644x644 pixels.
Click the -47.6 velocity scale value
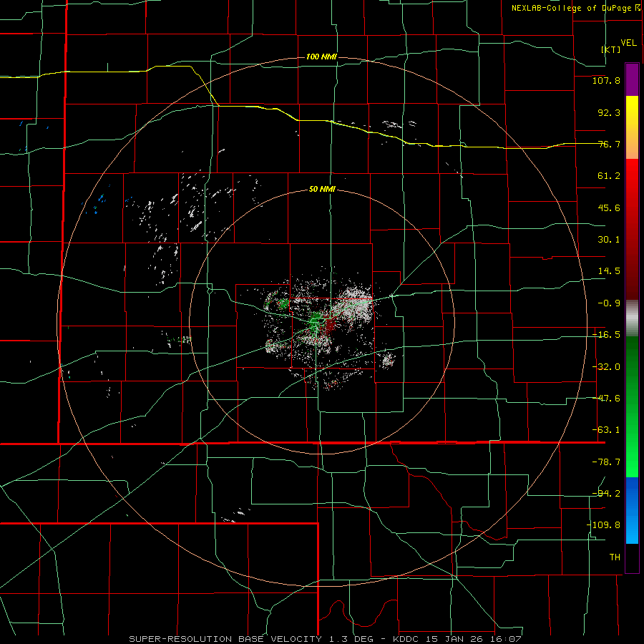click(606, 399)
